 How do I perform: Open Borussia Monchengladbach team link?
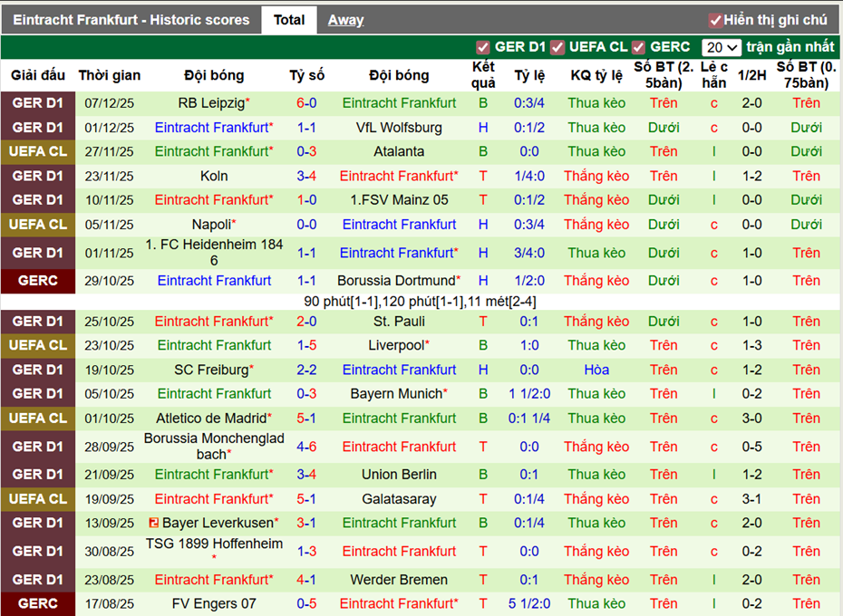pos(214,446)
